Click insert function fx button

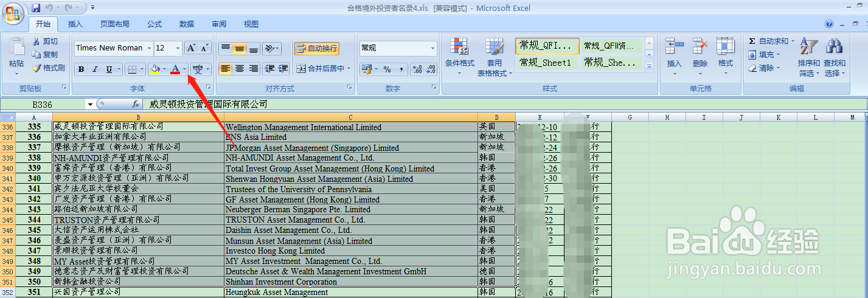point(136,105)
